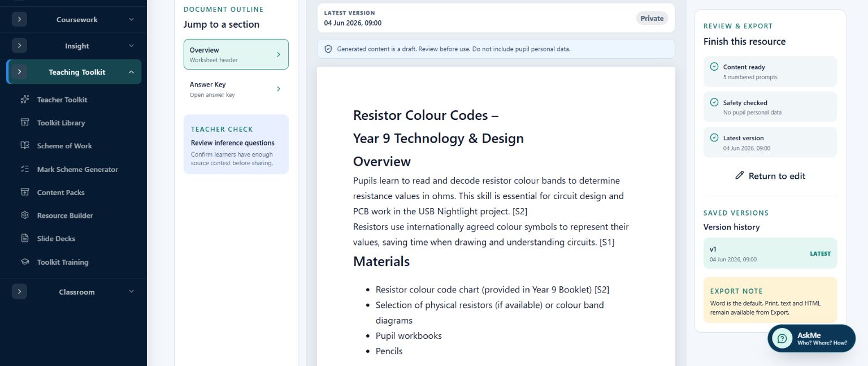The image size is (868, 366).
Task: Click the AskMe help bubble icon
Action: click(x=782, y=338)
